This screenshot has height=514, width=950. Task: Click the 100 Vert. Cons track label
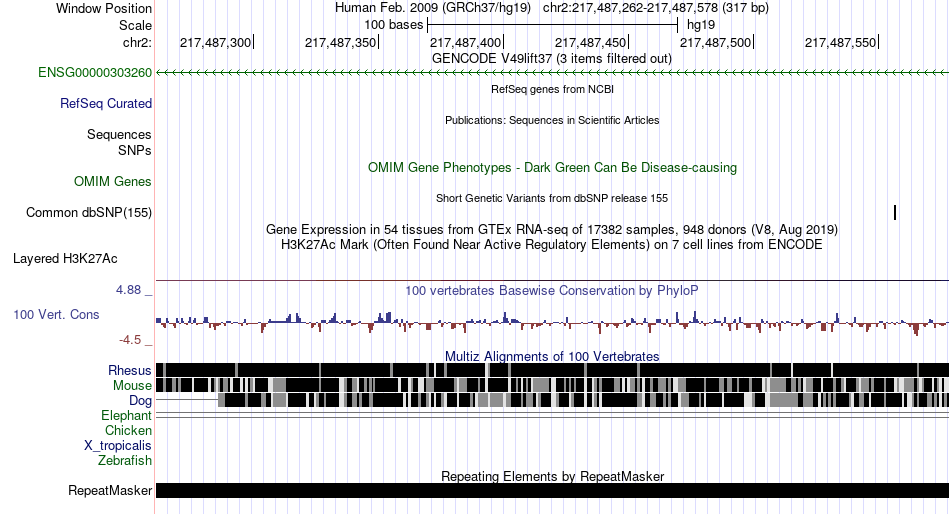(x=56, y=315)
